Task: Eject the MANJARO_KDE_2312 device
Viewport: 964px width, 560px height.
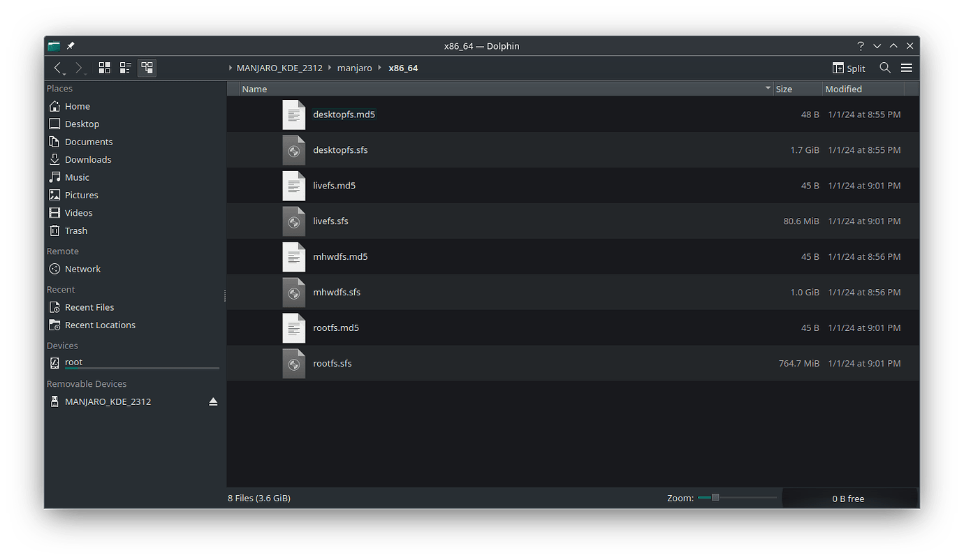Action: click(213, 401)
